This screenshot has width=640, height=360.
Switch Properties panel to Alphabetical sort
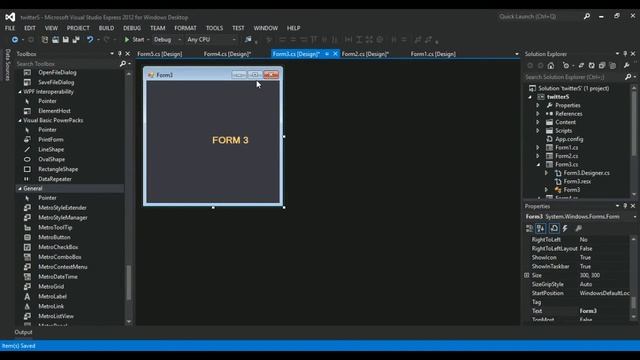(x=541, y=229)
